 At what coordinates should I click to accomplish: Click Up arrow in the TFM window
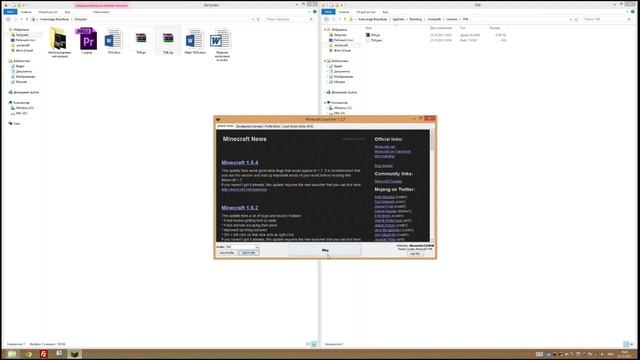345,19
